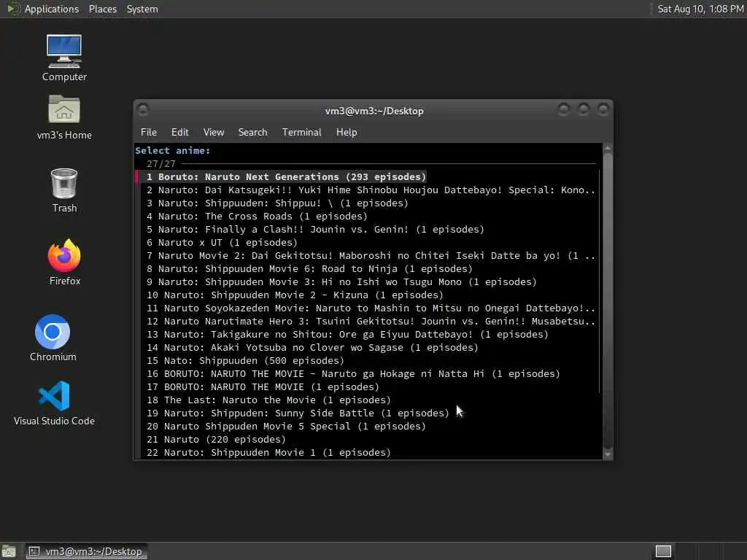Close the terminal window
The image size is (747, 560).
[603, 110]
